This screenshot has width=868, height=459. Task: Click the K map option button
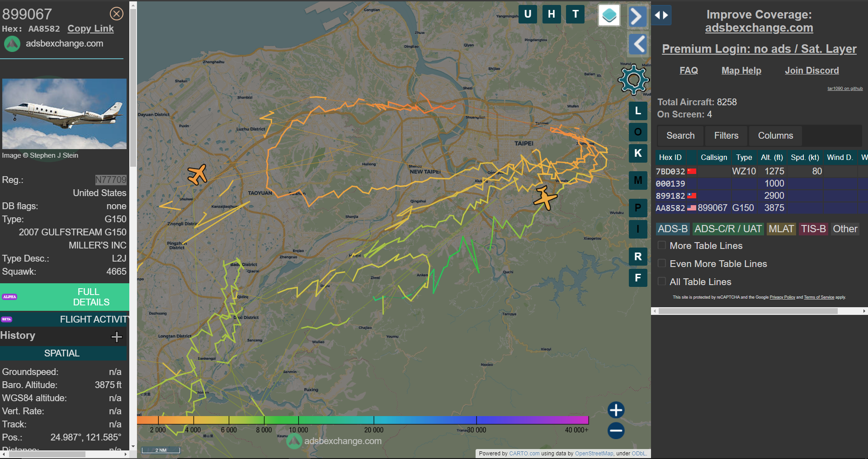point(638,153)
